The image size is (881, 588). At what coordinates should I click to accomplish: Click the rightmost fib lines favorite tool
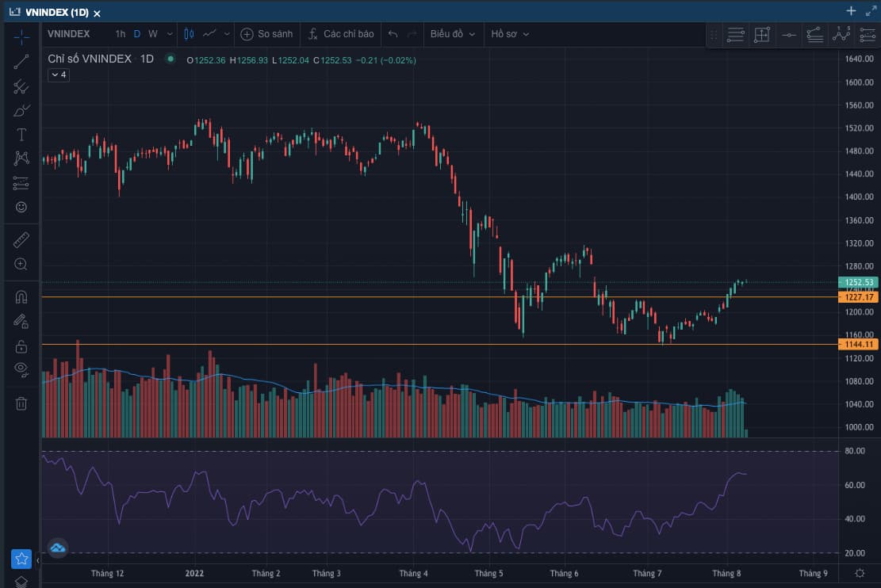pyautogui.click(x=868, y=35)
